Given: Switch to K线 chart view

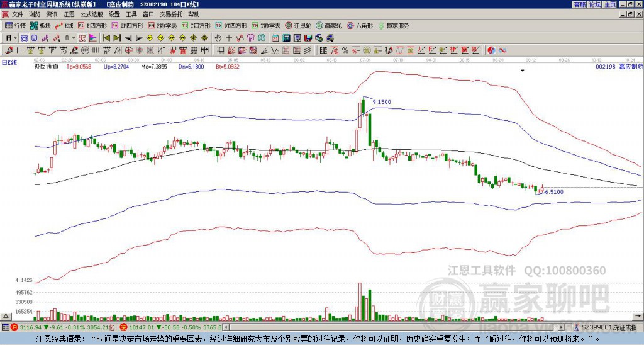Looking at the screenshot, I should click(64, 25).
